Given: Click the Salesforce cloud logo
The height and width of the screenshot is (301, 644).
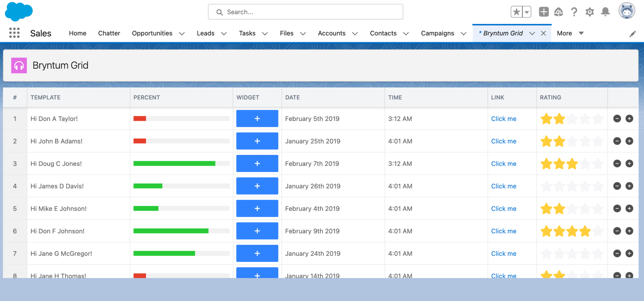Looking at the screenshot, I should (19, 12).
